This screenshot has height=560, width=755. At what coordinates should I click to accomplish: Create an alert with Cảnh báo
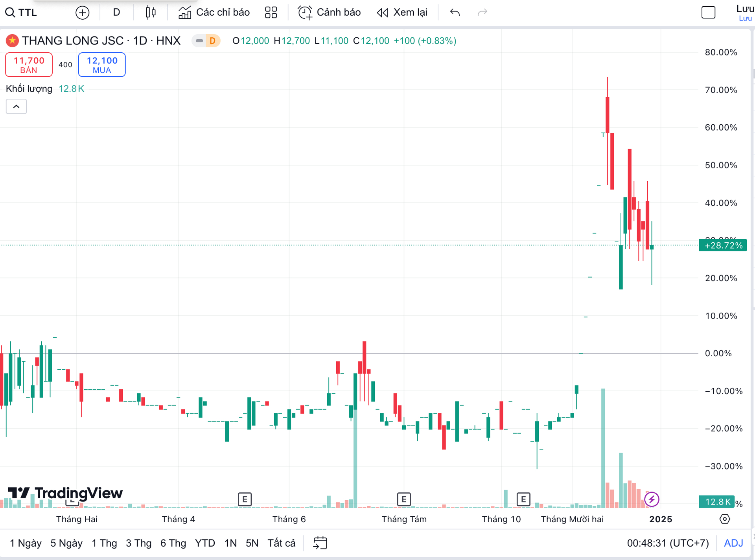330,13
